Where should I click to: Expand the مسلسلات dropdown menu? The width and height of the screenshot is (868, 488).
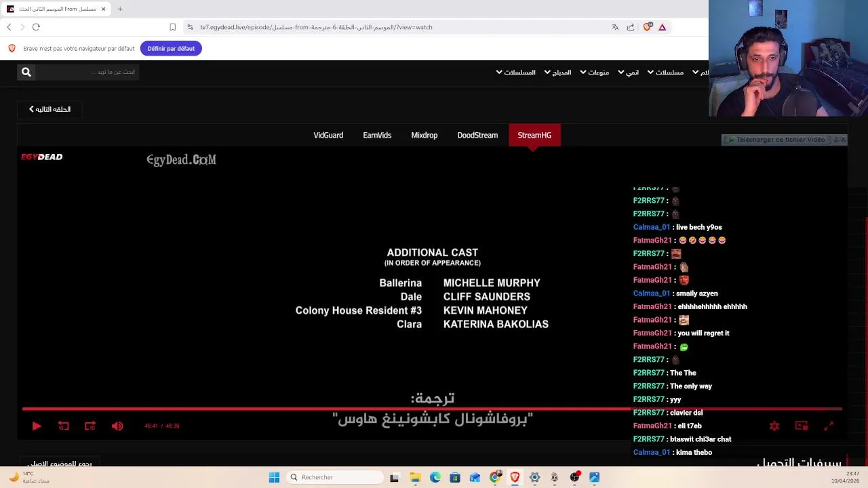click(665, 73)
